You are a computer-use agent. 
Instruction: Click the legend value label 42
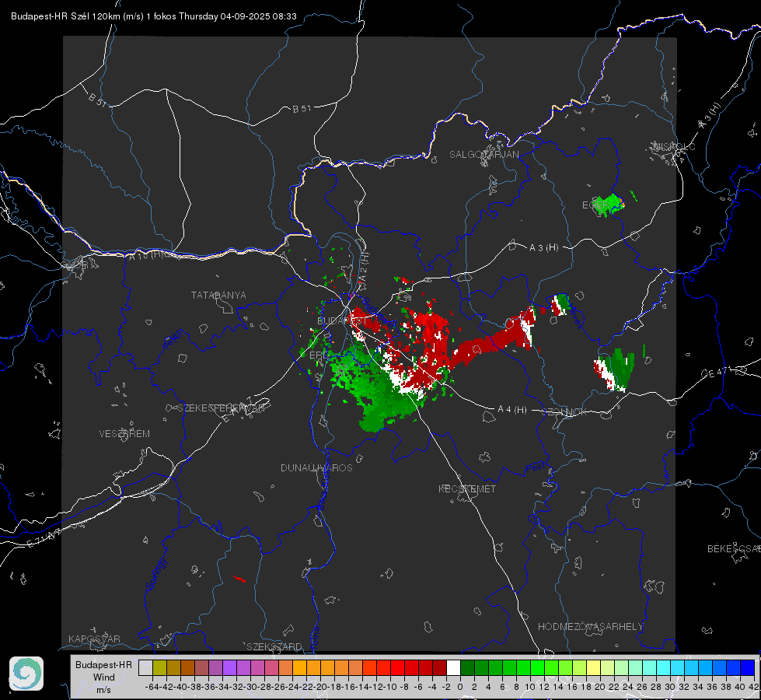[753, 687]
